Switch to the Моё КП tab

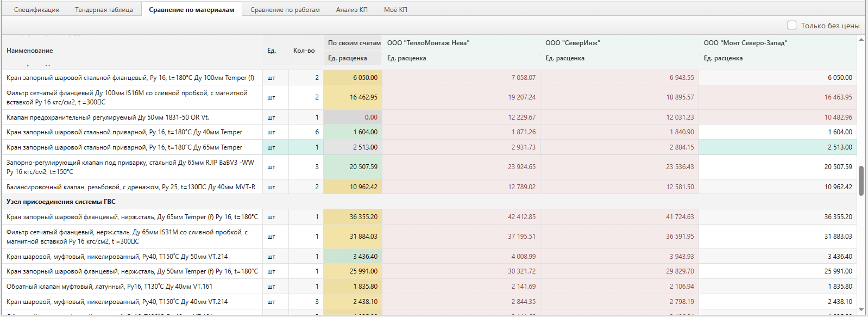(395, 10)
